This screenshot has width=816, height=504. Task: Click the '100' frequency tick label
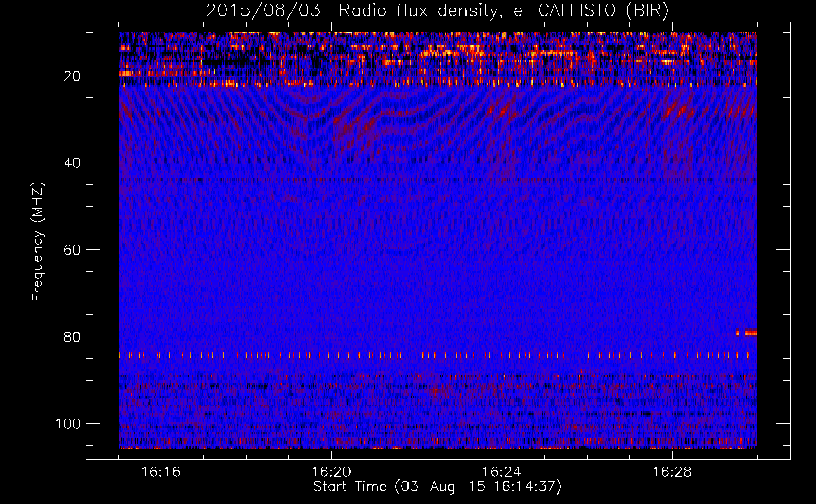68,424
